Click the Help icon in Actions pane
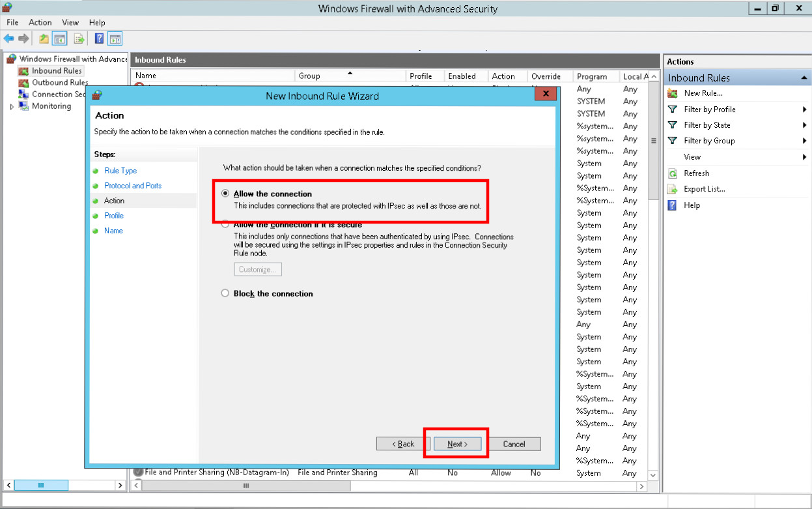Image resolution: width=812 pixels, height=509 pixels. [x=673, y=205]
